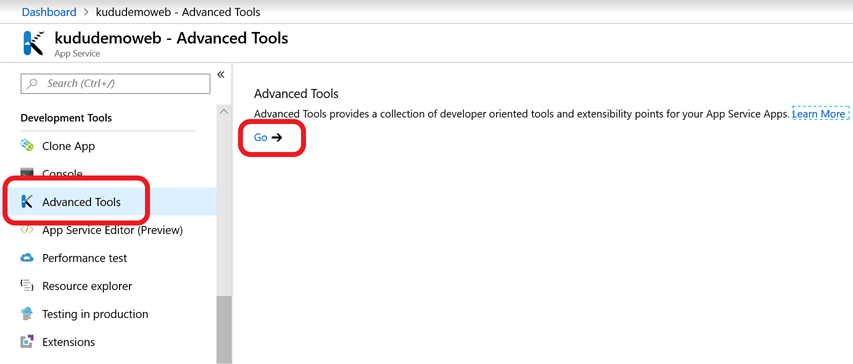This screenshot has width=853, height=364.
Task: Open the Learn More link
Action: click(x=818, y=114)
